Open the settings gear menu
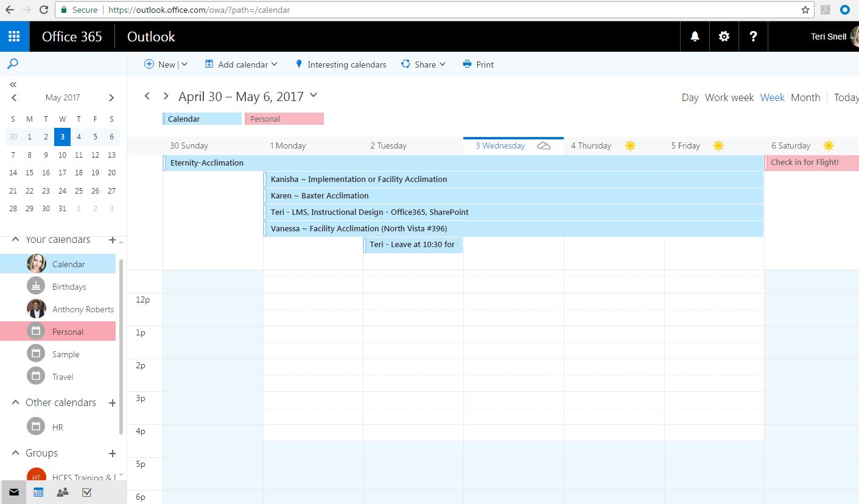This screenshot has height=504, width=859. tap(724, 37)
